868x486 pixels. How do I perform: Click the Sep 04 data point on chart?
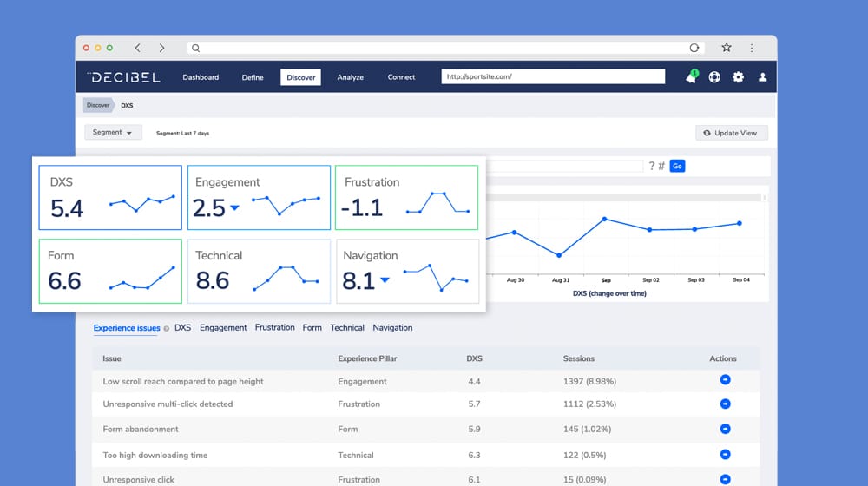tap(740, 224)
